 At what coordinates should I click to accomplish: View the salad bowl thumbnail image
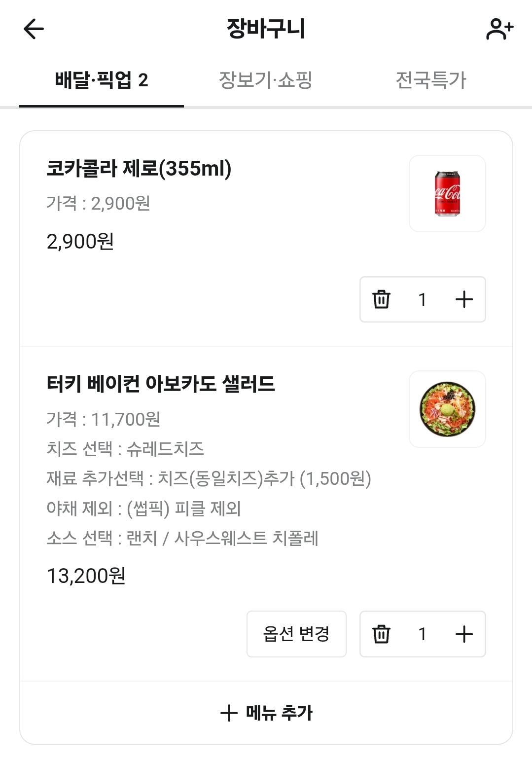[x=447, y=409]
